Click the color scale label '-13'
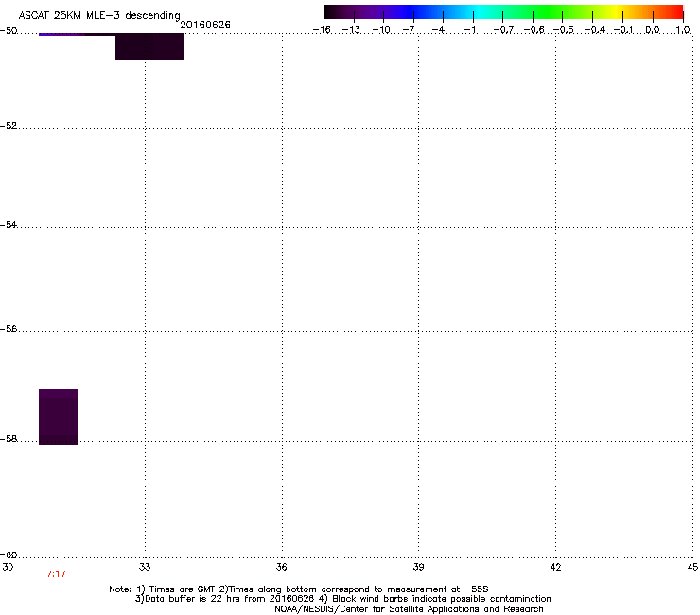The width and height of the screenshot is (700, 615). [351, 30]
